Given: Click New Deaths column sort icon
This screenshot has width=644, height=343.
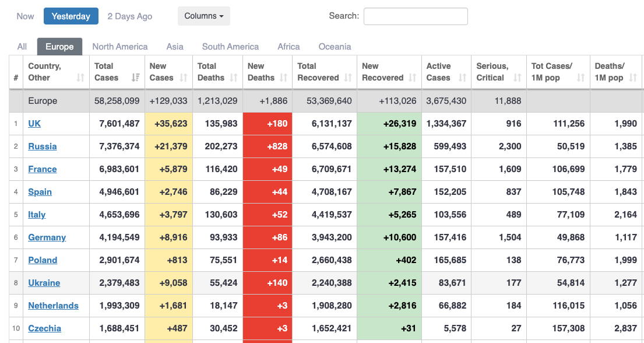Looking at the screenshot, I should 284,78.
